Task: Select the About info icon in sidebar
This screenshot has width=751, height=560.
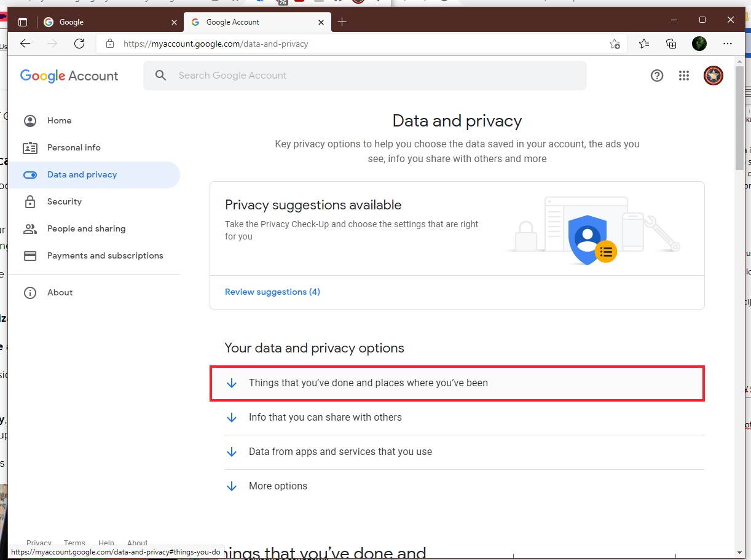Action: (30, 292)
